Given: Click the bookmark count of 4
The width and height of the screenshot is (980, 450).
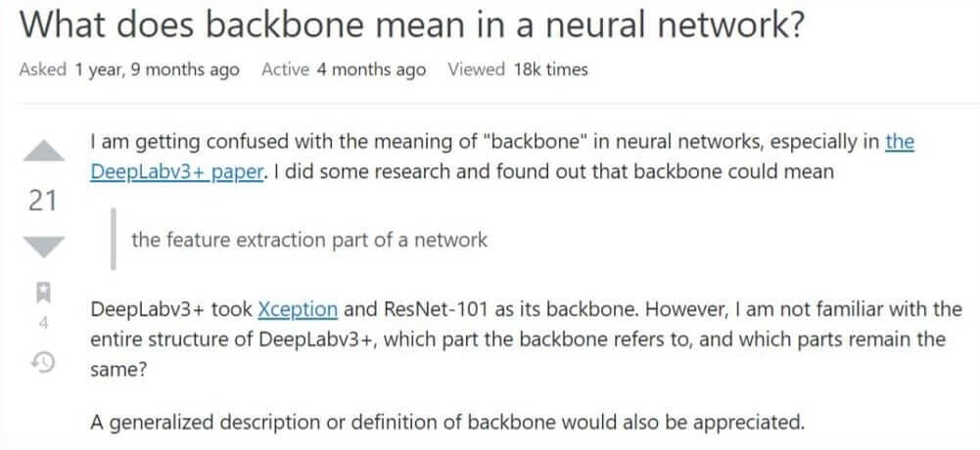Looking at the screenshot, I should [42, 321].
